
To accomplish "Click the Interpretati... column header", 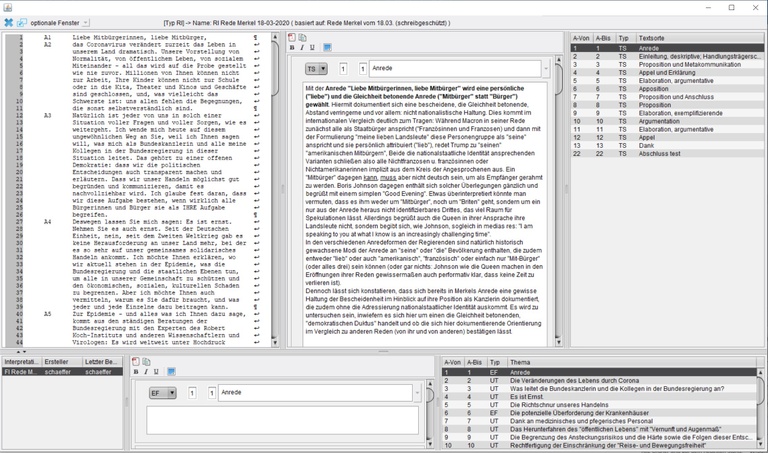I will click(22, 362).
